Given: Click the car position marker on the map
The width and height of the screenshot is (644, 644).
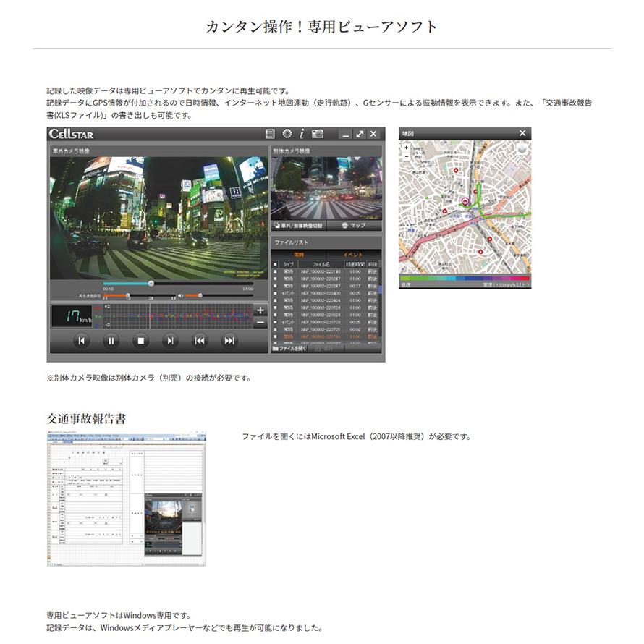Looking at the screenshot, I should (x=465, y=202).
